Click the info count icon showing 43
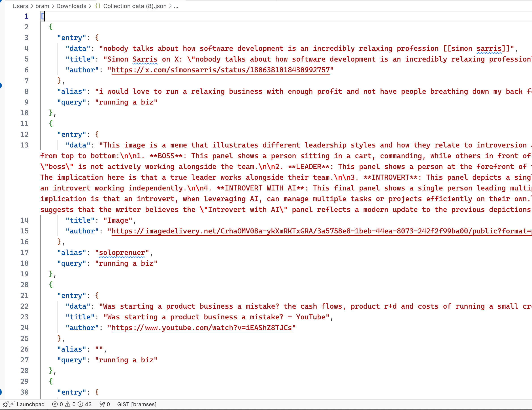The width and height of the screenshot is (532, 410). click(80, 404)
